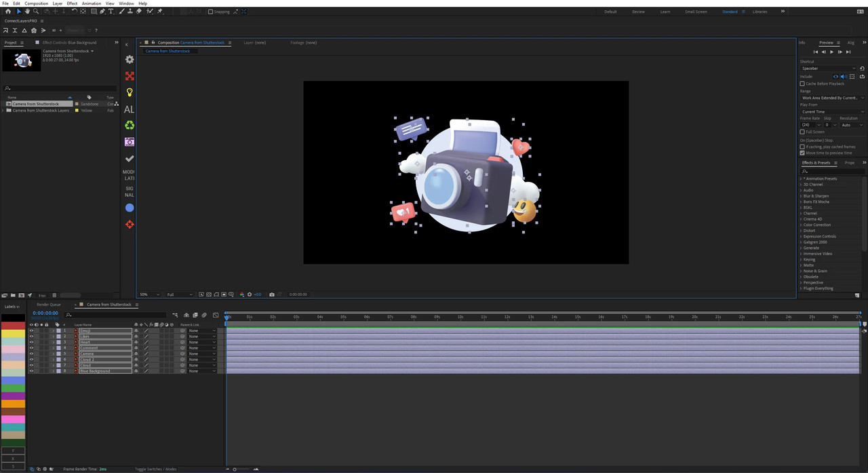Open the viewer Full resolution dropdown

[x=180, y=295]
